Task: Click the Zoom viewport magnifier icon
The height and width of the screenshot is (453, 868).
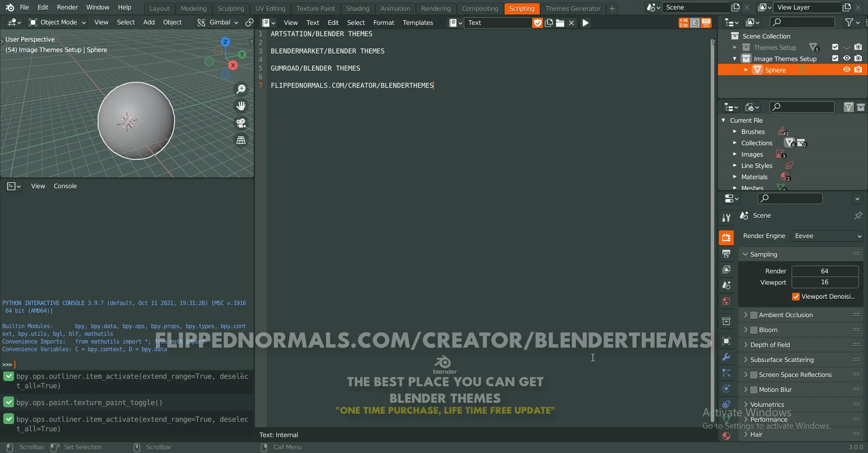Action: click(x=241, y=89)
